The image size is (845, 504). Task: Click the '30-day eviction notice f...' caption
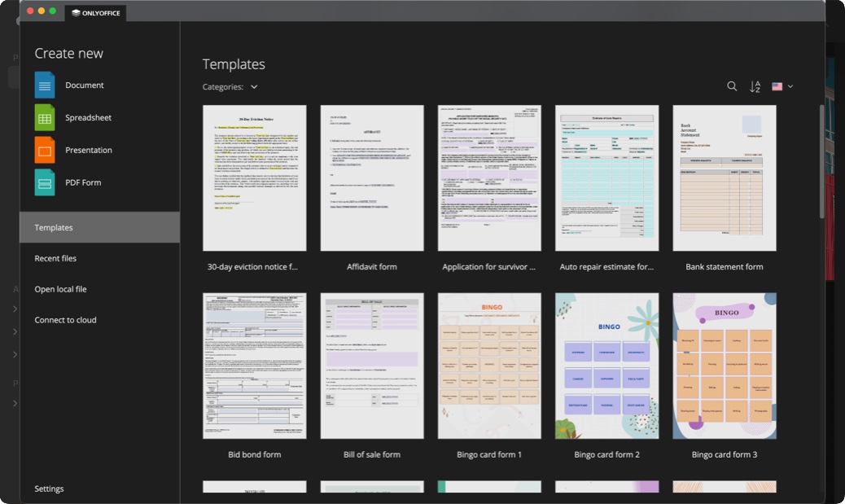pyautogui.click(x=252, y=267)
